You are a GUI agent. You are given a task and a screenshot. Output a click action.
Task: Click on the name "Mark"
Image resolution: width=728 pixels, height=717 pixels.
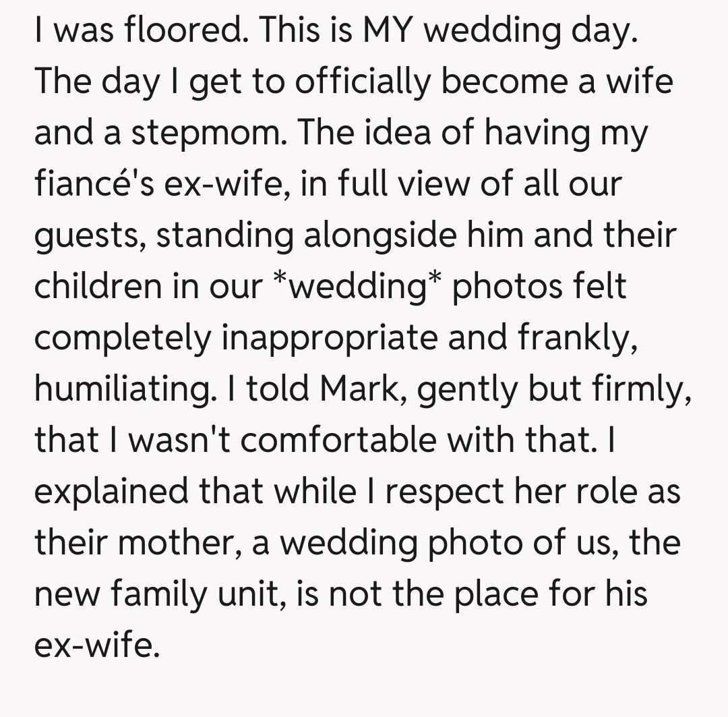[x=361, y=389]
